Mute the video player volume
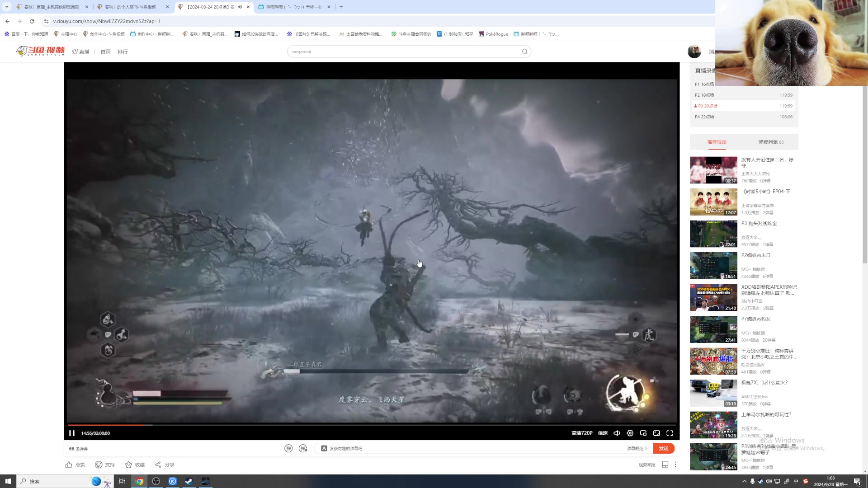The image size is (868, 488). [616, 433]
